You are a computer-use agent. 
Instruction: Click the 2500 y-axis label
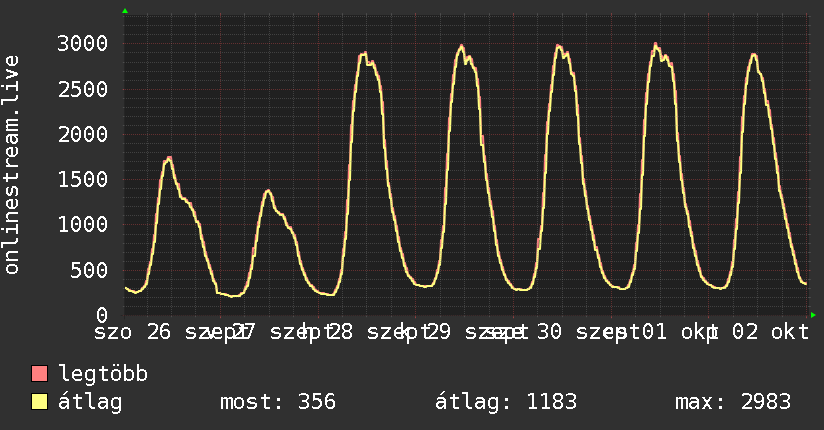pos(83,89)
